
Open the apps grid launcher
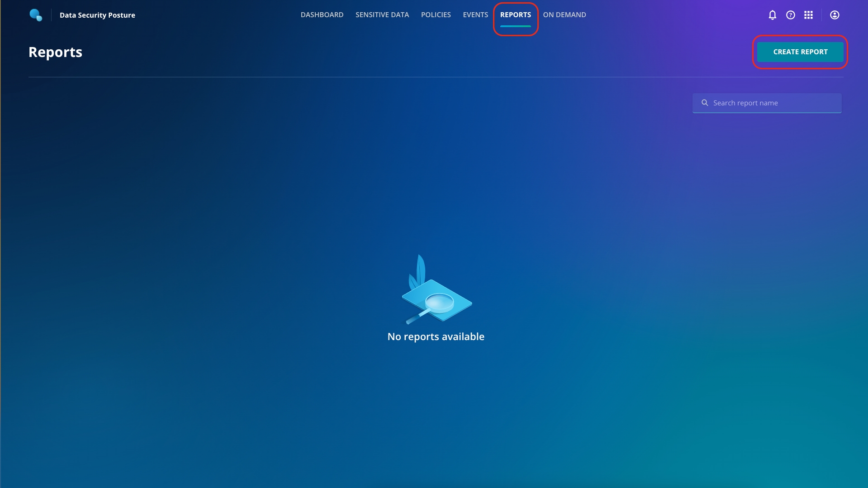(808, 15)
